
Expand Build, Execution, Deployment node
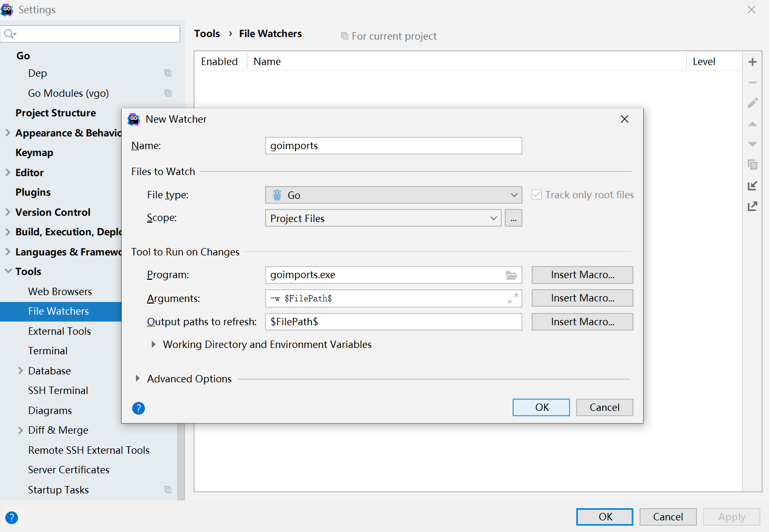point(8,232)
